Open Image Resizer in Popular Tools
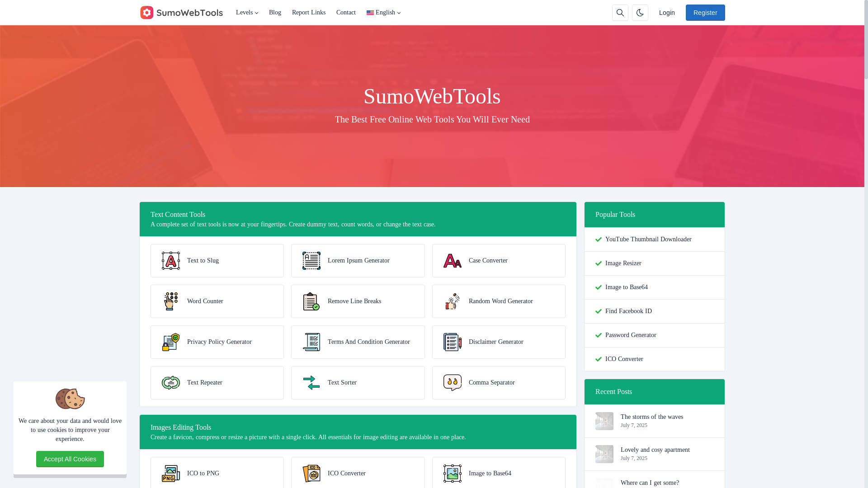 click(x=623, y=263)
